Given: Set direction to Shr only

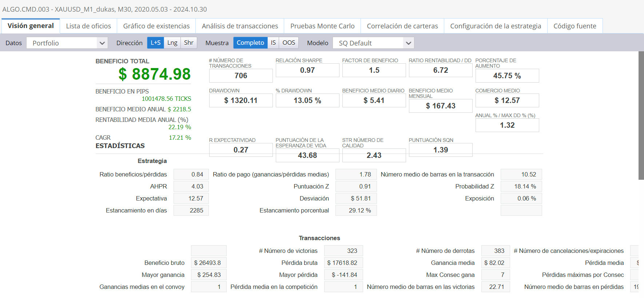Looking at the screenshot, I should pos(188,43).
